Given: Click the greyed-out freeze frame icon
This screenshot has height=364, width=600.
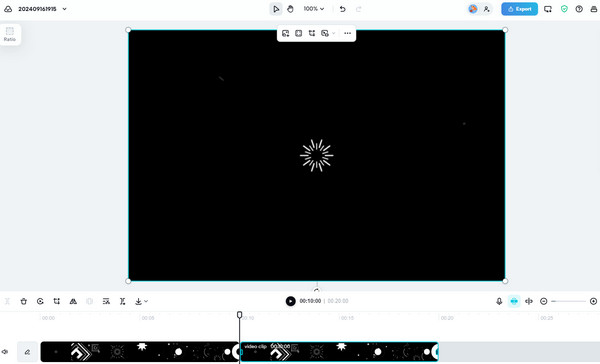Looking at the screenshot, I should point(90,301).
